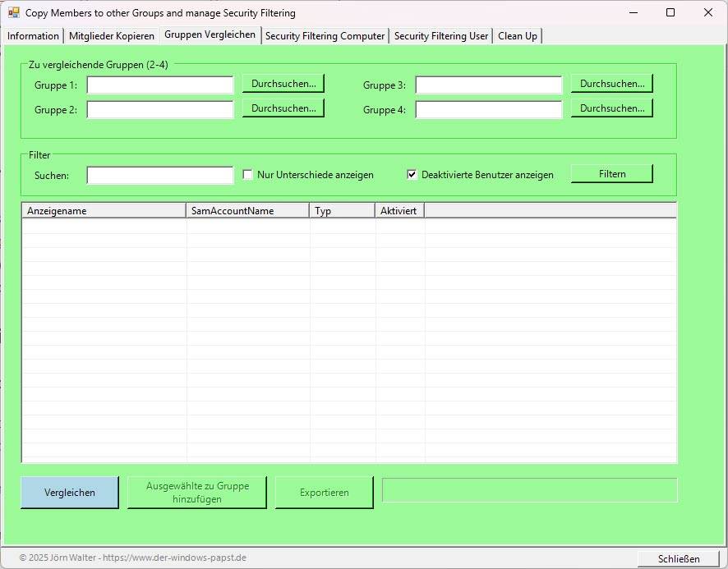The height and width of the screenshot is (569, 728).
Task: Browse for Gruppe 1 with Durchsuchen
Action: pyautogui.click(x=283, y=84)
